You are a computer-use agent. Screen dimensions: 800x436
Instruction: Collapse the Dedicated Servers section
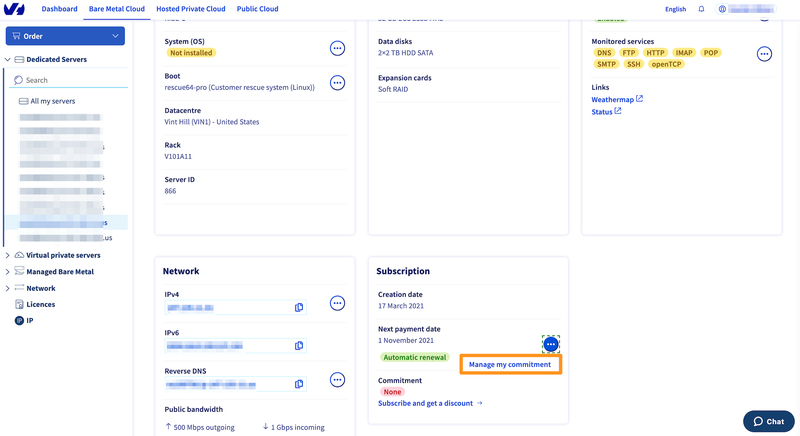click(8, 60)
